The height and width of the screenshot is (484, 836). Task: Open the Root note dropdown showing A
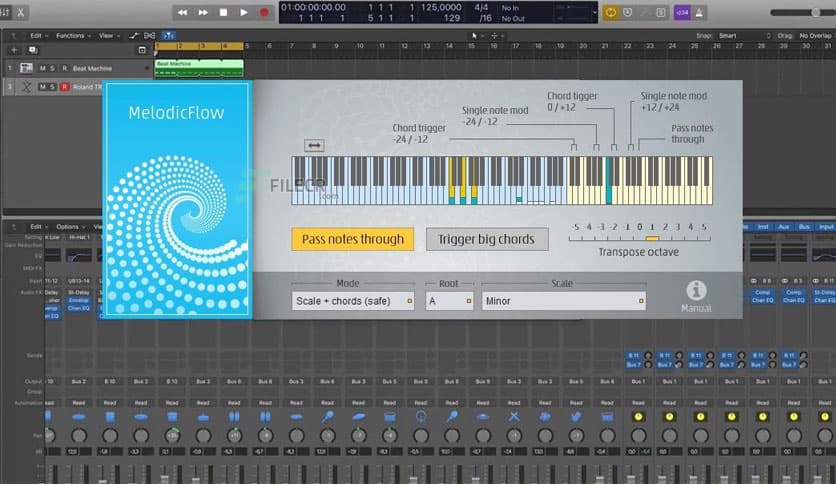point(449,301)
